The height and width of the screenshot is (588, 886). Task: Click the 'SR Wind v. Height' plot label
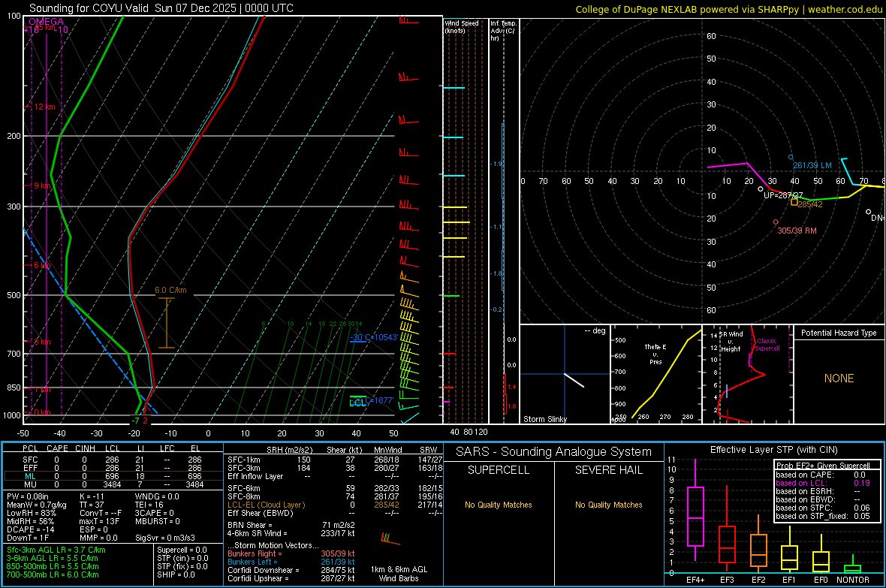[x=732, y=342]
